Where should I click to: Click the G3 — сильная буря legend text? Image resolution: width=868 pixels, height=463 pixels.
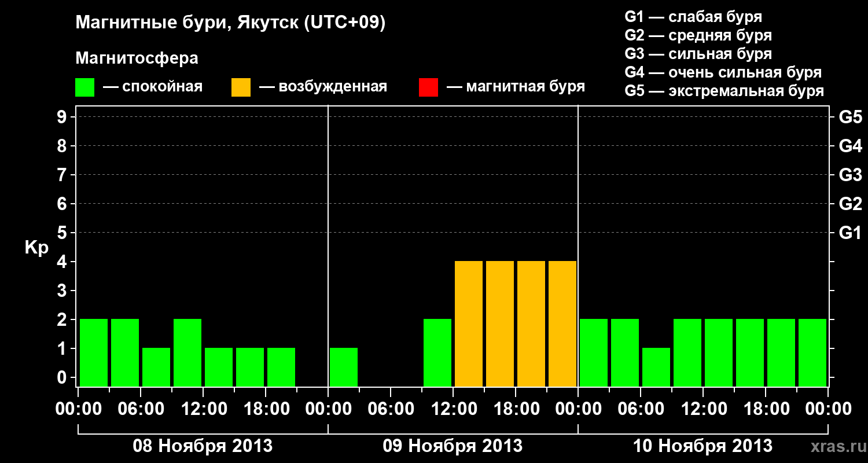pos(698,54)
